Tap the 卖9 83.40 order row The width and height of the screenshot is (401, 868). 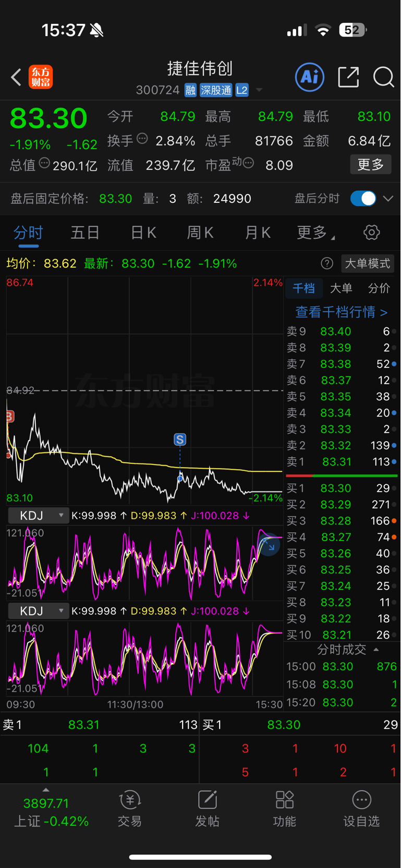(342, 332)
